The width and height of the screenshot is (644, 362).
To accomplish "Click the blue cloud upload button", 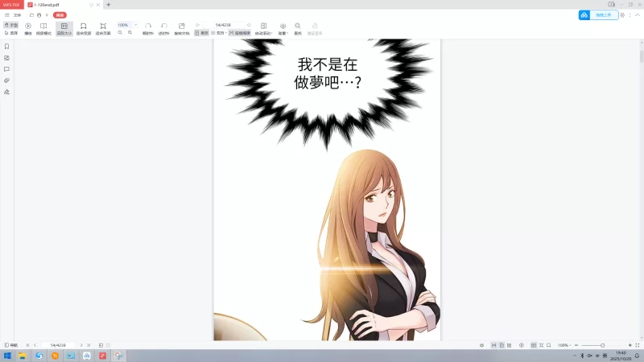I will (598, 15).
